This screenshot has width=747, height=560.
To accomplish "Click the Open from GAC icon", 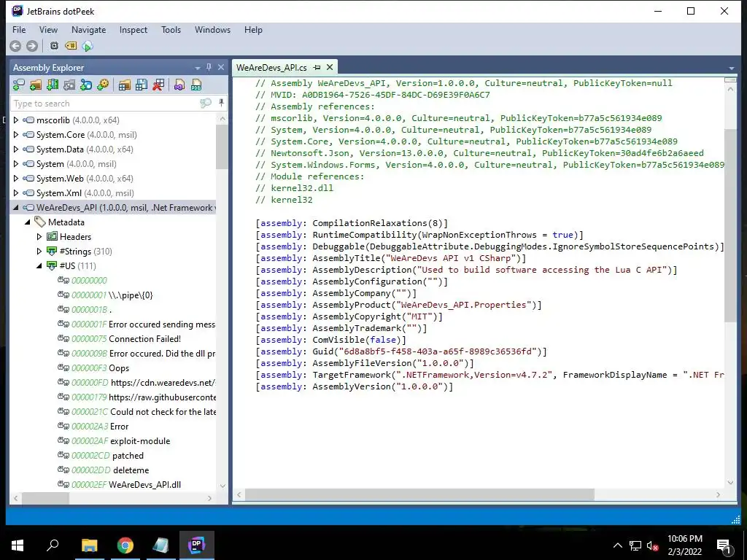I will point(53,85).
